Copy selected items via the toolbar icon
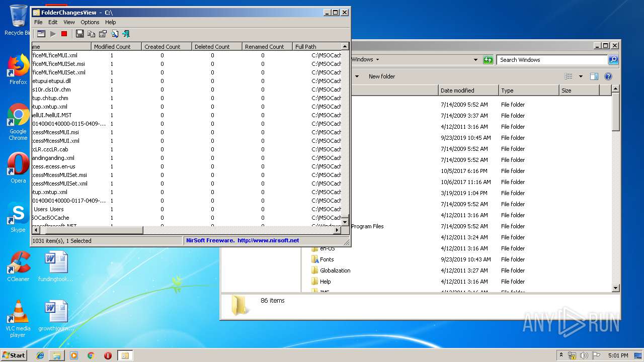 pos(91,34)
